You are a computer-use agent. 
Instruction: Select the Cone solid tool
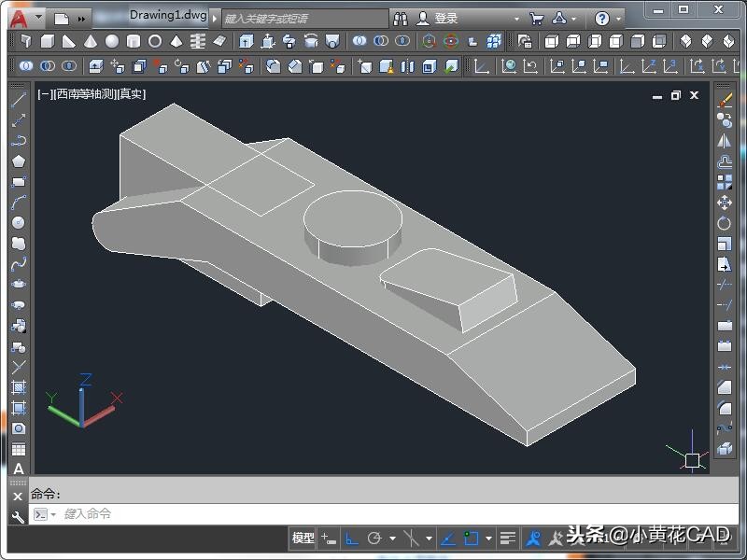[x=91, y=42]
